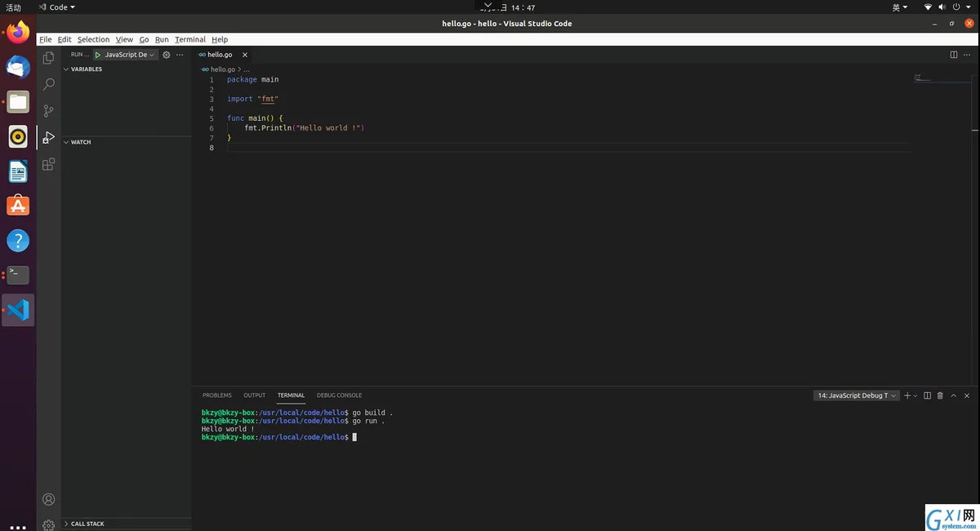980x531 pixels.
Task: Open the Explorer view in activity bar
Action: coord(48,58)
